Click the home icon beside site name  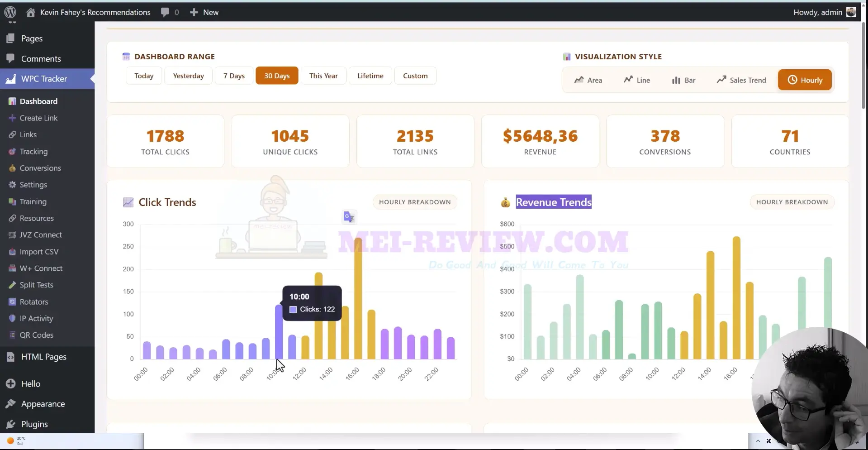click(30, 12)
